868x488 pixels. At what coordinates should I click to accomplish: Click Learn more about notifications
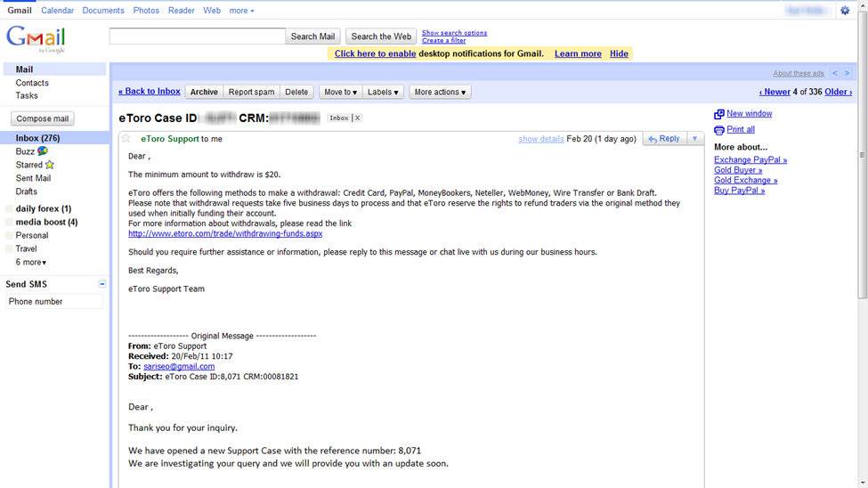pos(578,53)
